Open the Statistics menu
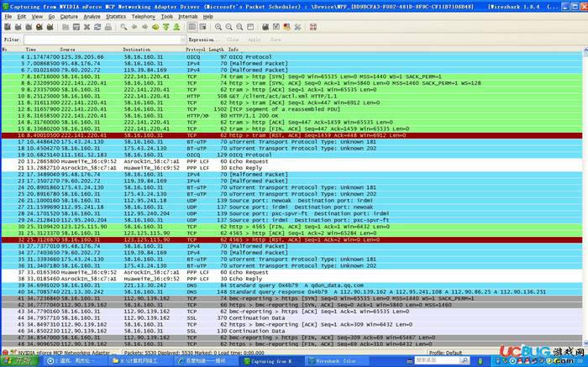 [116, 17]
